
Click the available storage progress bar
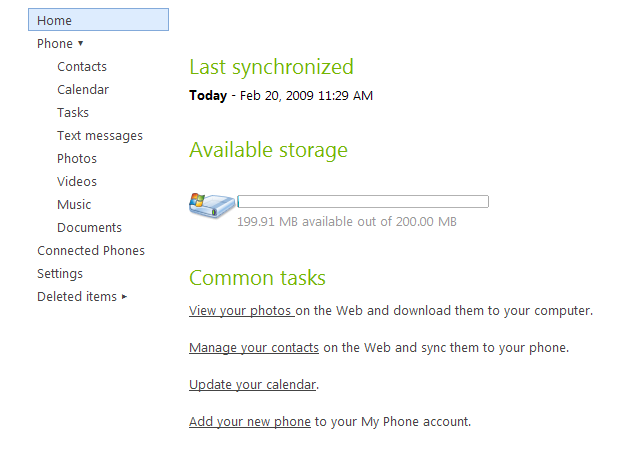pyautogui.click(x=362, y=202)
